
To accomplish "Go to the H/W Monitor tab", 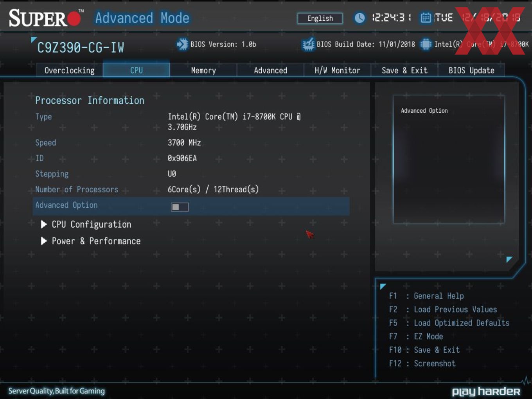I will [x=337, y=70].
